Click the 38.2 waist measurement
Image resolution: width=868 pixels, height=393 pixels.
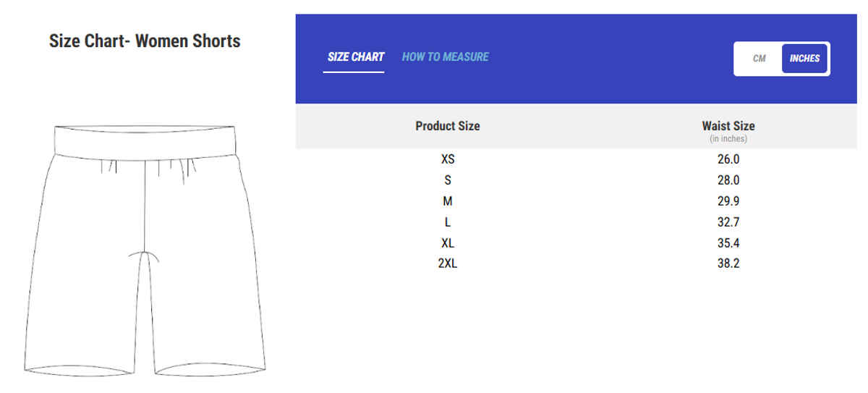[728, 263]
